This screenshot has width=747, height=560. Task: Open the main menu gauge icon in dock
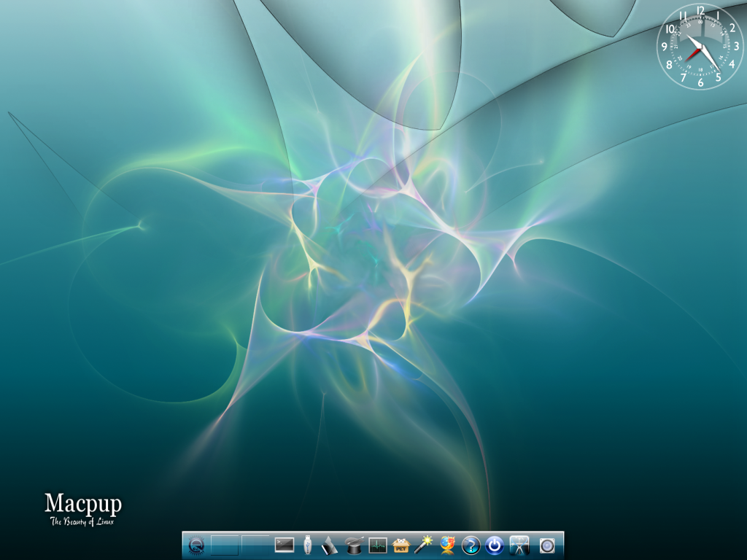click(x=196, y=545)
